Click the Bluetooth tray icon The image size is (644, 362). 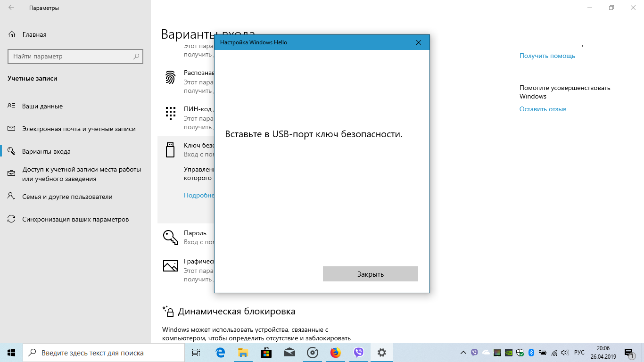tap(531, 353)
